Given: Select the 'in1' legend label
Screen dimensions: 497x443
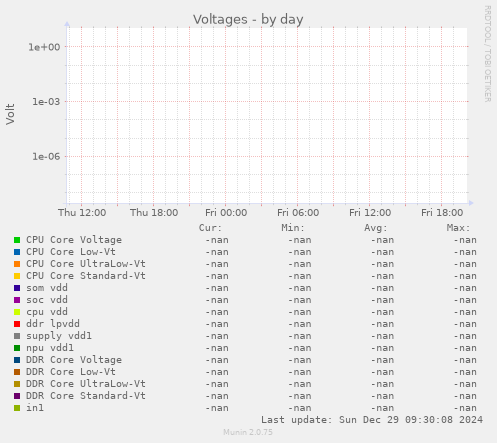Looking at the screenshot, I should click(35, 408).
